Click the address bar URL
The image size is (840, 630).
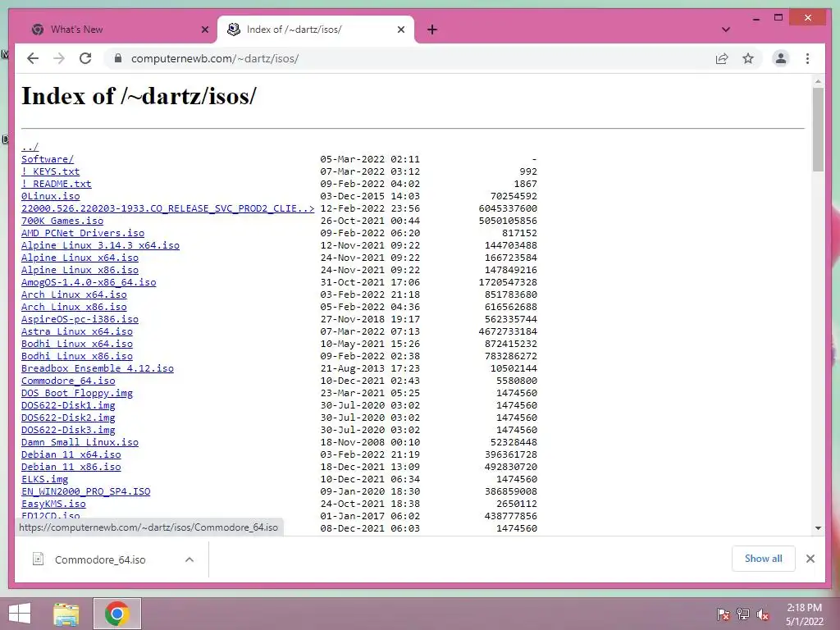(x=215, y=58)
